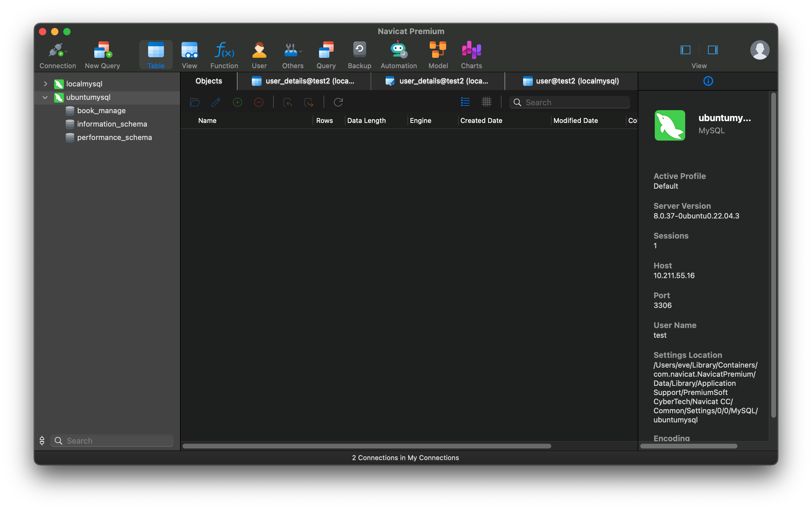Click the sidebar Search field
This screenshot has height=510, width=812.
click(112, 441)
